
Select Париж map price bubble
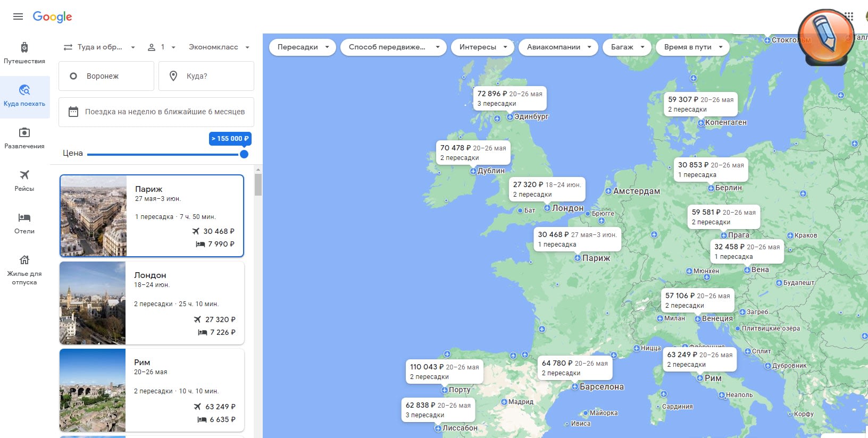tap(577, 239)
